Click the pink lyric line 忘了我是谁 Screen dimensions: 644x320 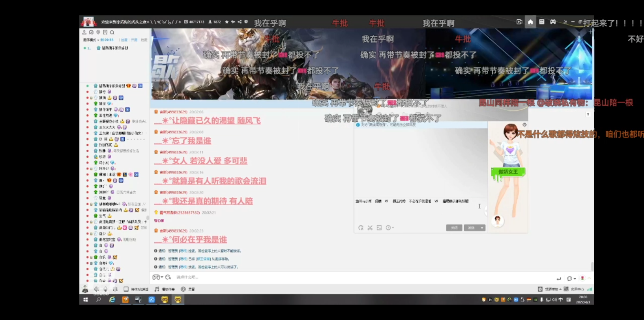(182, 141)
